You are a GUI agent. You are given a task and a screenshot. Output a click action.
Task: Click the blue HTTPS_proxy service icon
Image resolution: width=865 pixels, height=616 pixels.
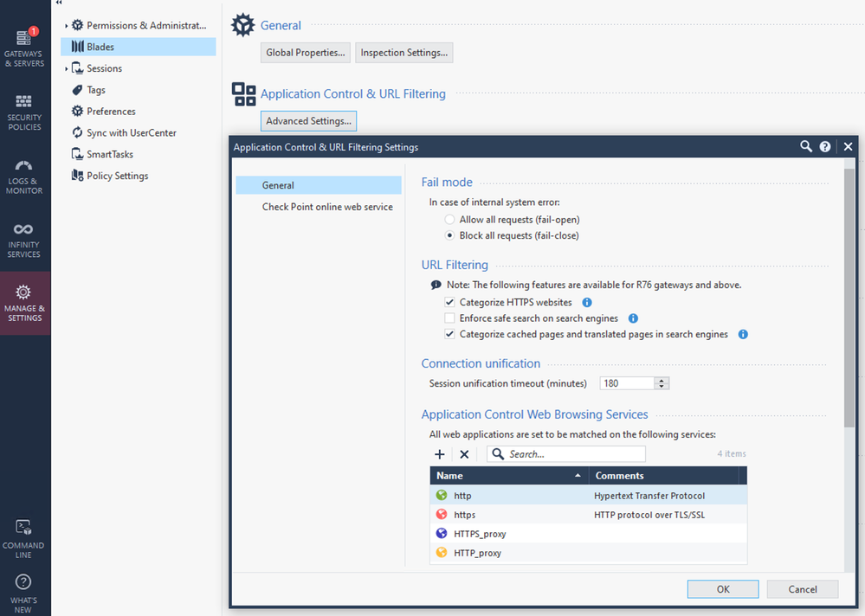click(x=442, y=533)
